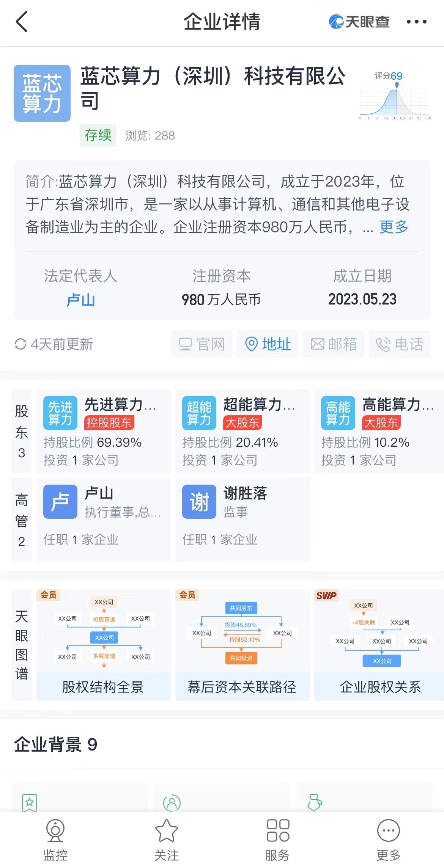Open the 官网 website button
444x868 pixels.
coord(202,344)
